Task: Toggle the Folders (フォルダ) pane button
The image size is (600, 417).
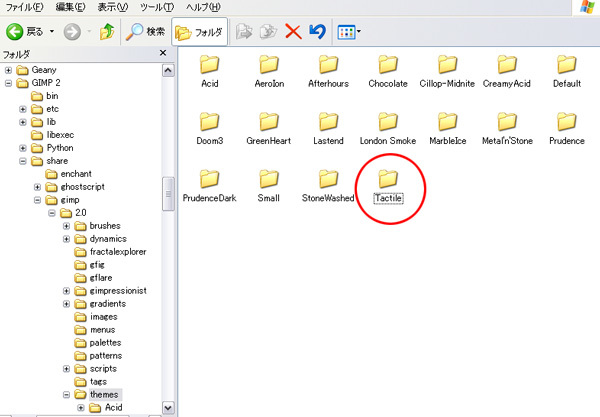Action: pyautogui.click(x=201, y=31)
